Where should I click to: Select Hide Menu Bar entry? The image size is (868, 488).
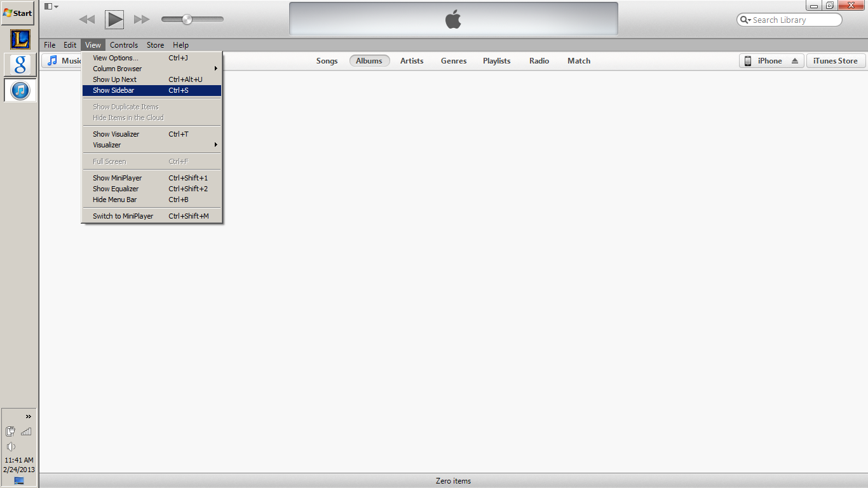[152, 200]
